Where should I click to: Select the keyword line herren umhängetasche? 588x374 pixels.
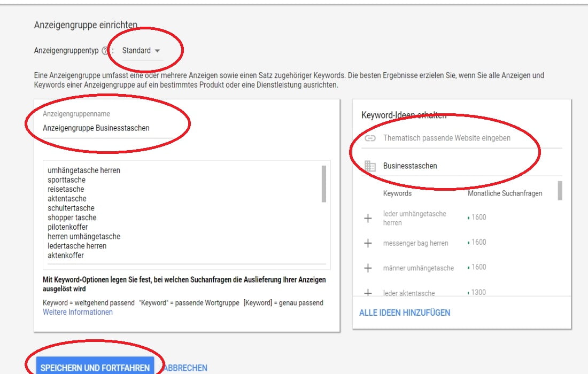[84, 237]
